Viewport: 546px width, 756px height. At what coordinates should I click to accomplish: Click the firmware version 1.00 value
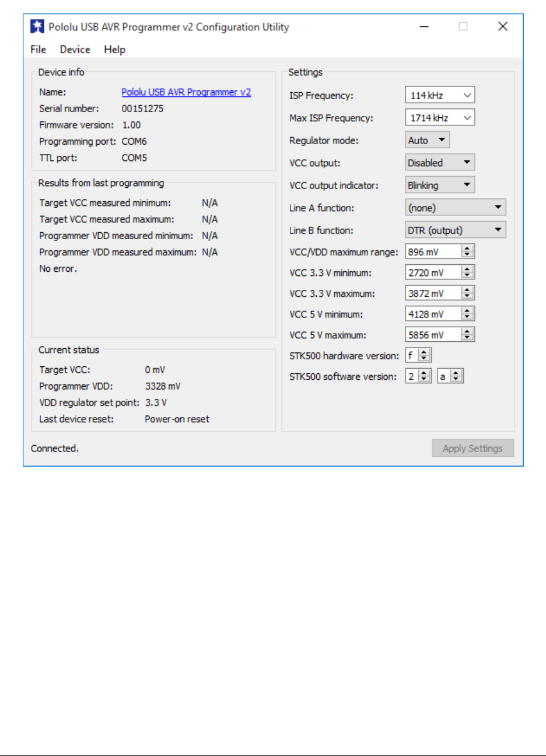tap(131, 125)
